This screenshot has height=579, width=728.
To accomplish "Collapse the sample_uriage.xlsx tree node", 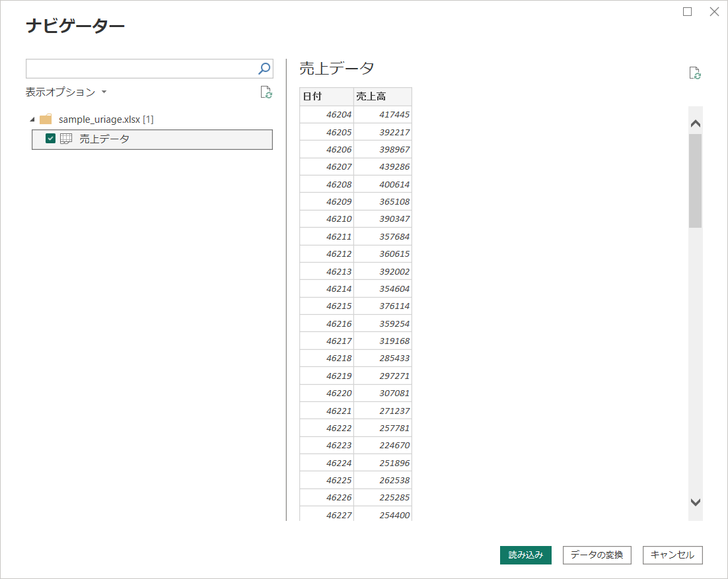I will click(32, 119).
